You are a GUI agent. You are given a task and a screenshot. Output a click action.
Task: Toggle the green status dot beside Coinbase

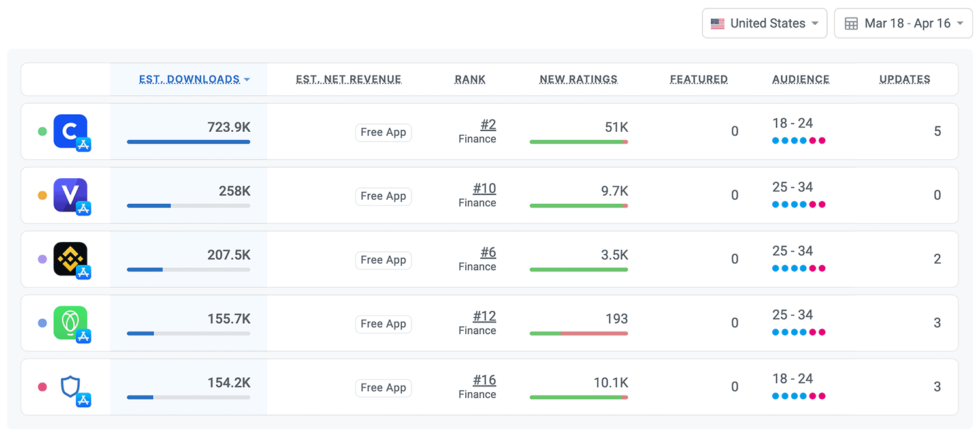coord(42,131)
